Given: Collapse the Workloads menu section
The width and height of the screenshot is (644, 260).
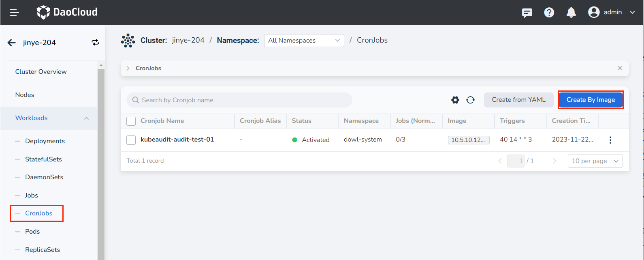Looking at the screenshot, I should point(86,118).
